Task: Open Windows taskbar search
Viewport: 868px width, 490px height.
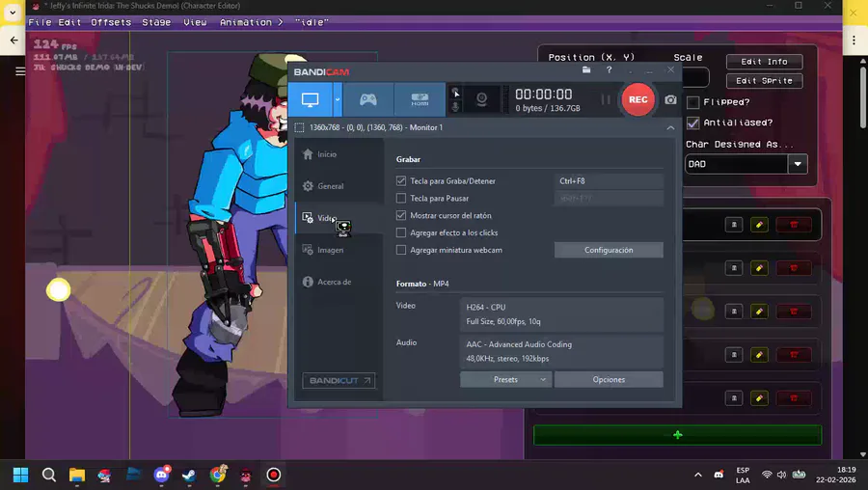Action: point(49,476)
